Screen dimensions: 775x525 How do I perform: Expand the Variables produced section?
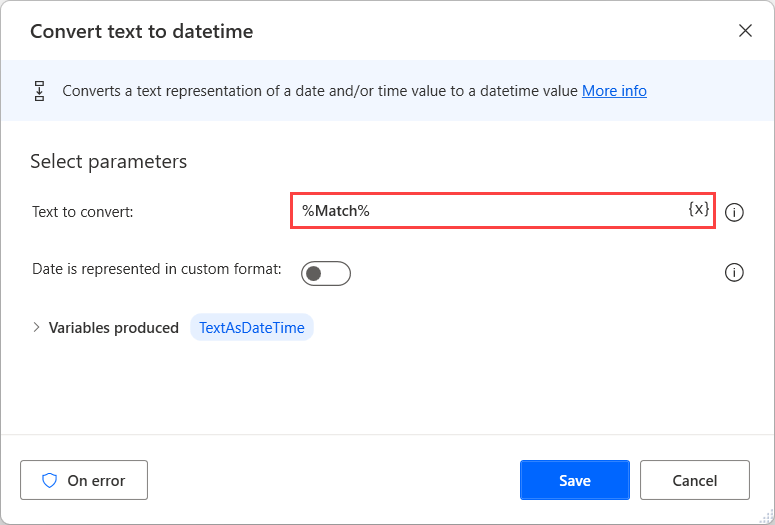click(36, 327)
